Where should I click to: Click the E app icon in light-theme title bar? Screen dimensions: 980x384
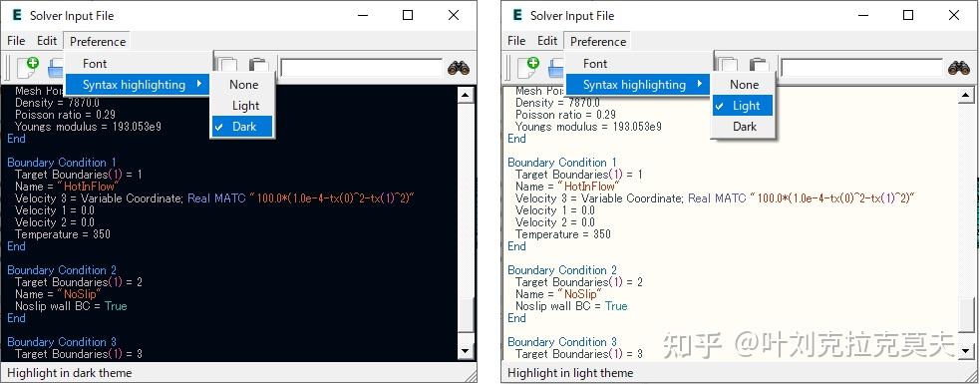click(x=517, y=15)
